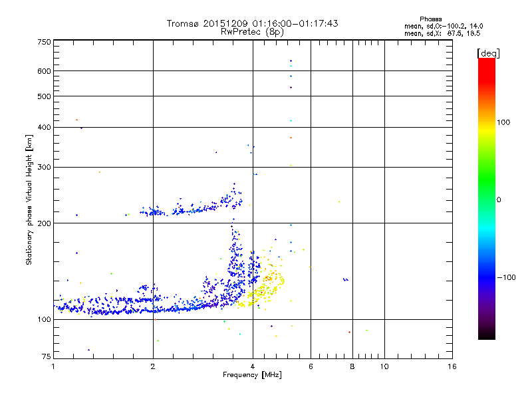Click the phase colorbar gradient

pyautogui.click(x=487, y=198)
